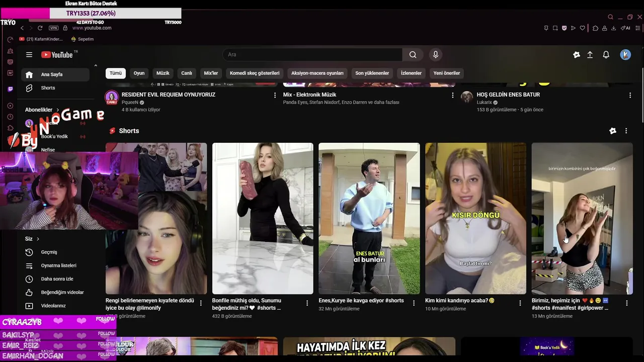Viewport: 644px width, 362px height.
Task: Open browser downloads icon
Action: click(x=614, y=28)
